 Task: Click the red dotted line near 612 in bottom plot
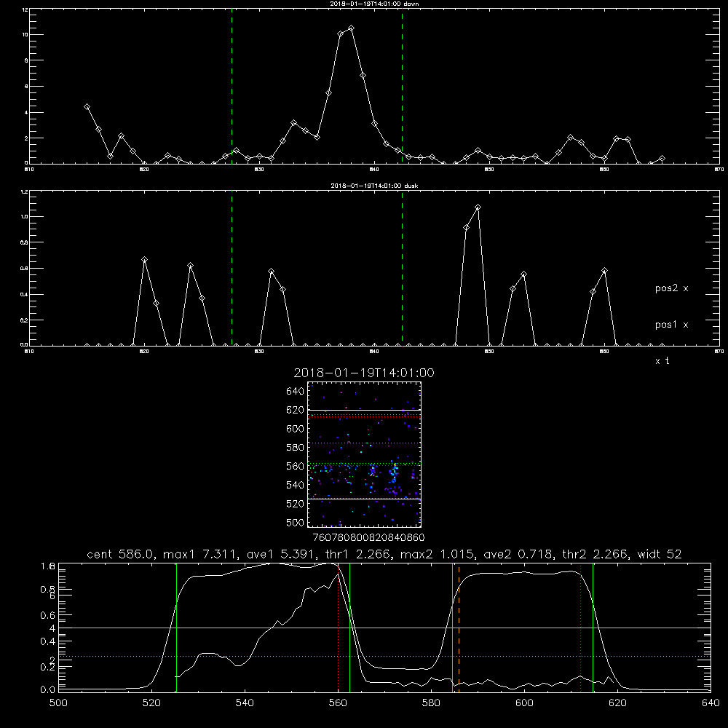click(x=580, y=628)
